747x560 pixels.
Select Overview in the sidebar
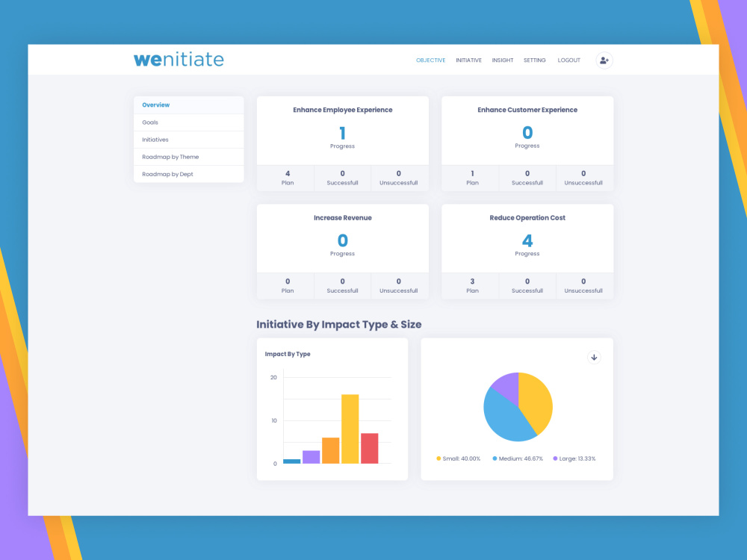pos(156,105)
